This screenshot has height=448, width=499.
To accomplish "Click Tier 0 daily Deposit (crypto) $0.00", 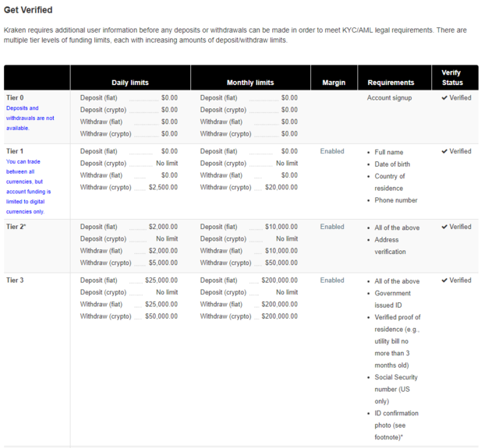I will click(x=169, y=110).
